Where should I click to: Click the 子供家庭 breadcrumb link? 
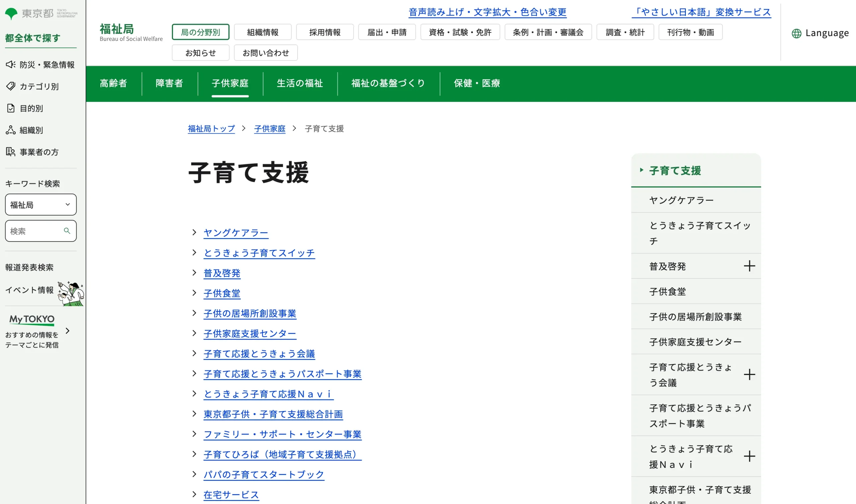pyautogui.click(x=270, y=129)
